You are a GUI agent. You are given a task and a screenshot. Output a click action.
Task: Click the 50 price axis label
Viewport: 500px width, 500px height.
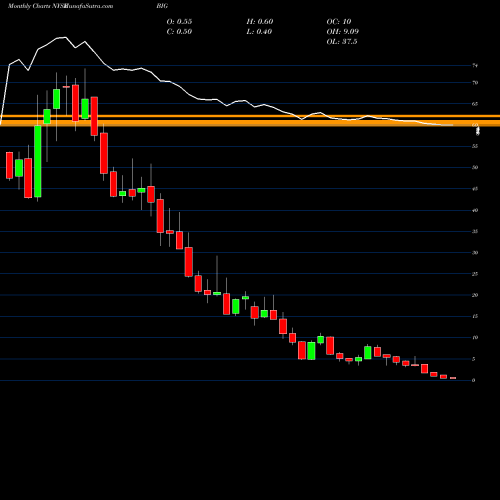point(475,168)
